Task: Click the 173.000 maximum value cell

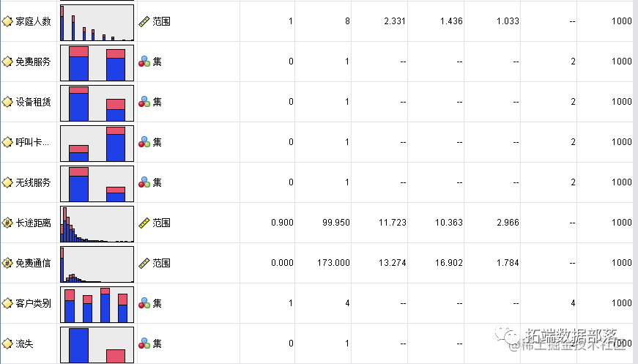Action: tap(333, 263)
